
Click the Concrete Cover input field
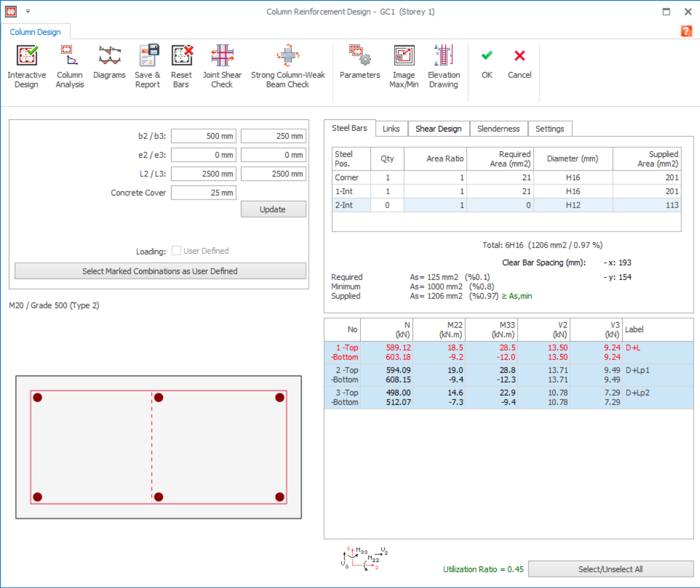[204, 193]
